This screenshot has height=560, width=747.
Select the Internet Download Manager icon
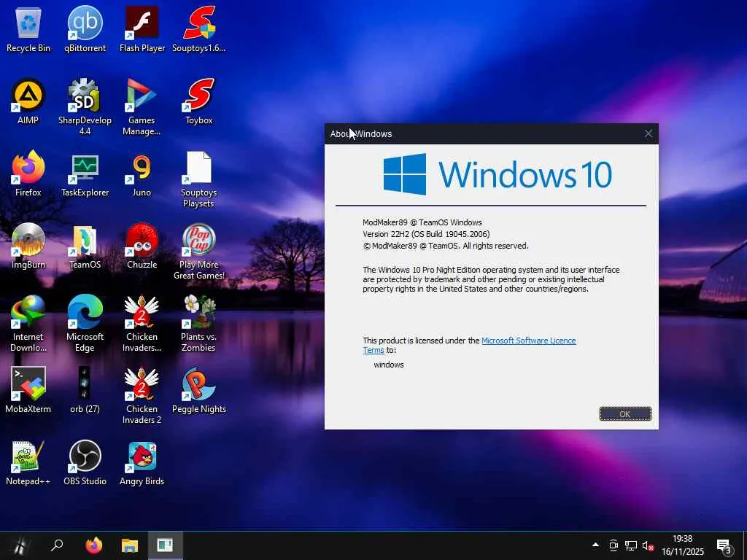28,323
